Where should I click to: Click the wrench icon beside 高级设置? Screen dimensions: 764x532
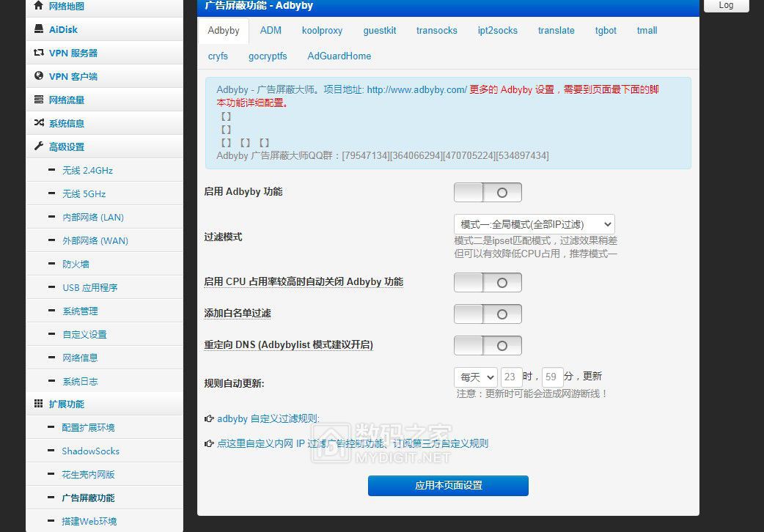coord(38,146)
